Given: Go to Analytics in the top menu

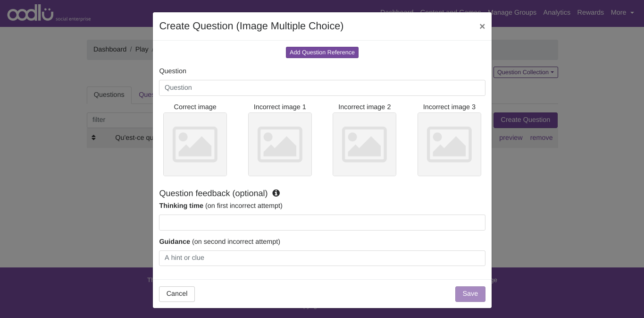Looking at the screenshot, I should (x=557, y=13).
